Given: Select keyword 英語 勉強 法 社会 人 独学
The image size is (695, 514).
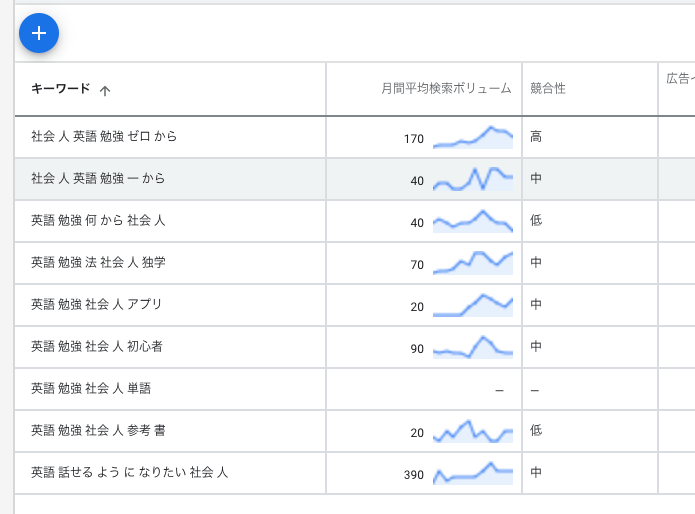Looking at the screenshot, I should point(98,262).
